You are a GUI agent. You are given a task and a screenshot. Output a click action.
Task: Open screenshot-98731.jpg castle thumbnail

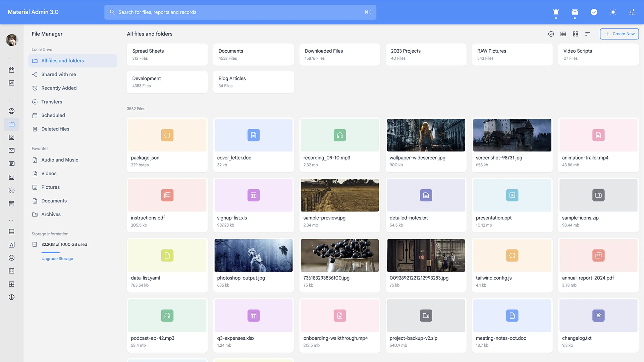[512, 135]
